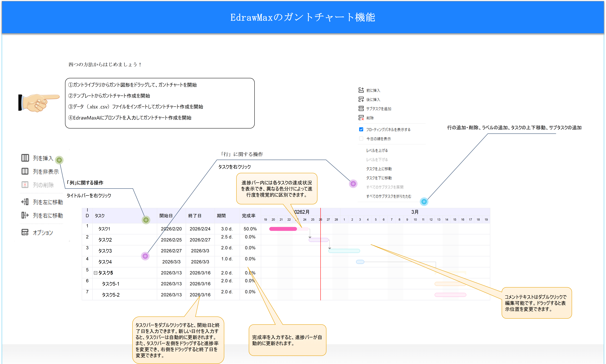Click the 列を左に移動 move-left icon
Image resolution: width=606 pixels, height=364 pixels.
25,202
